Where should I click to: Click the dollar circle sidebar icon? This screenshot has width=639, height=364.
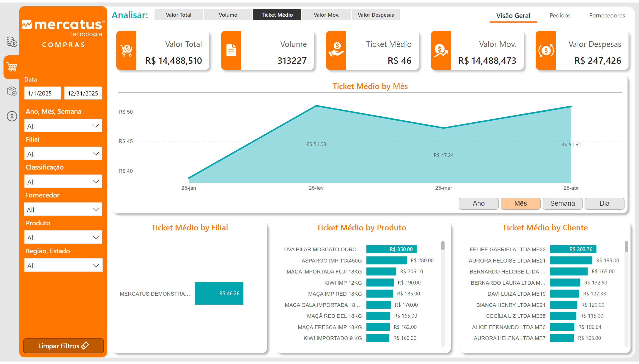click(x=12, y=116)
